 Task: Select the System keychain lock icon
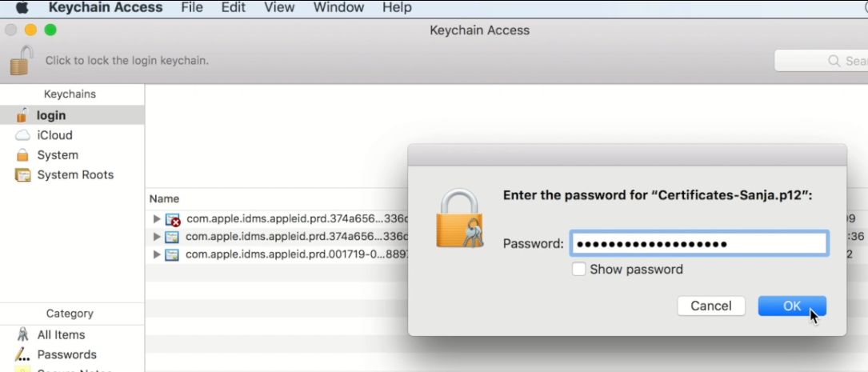pos(22,155)
